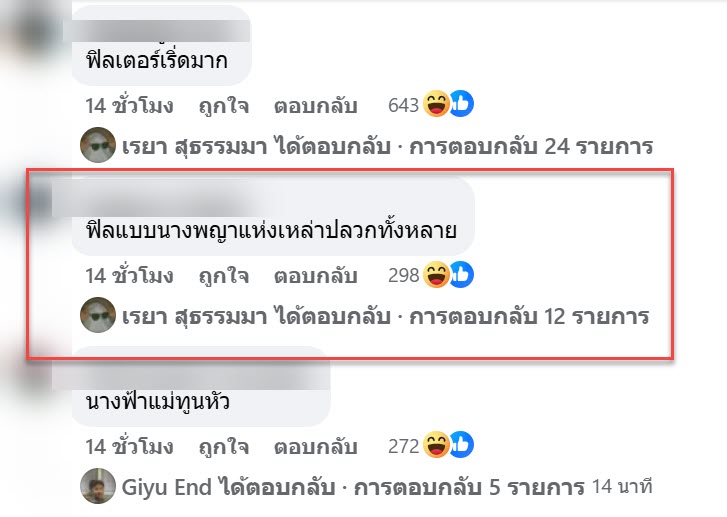The height and width of the screenshot is (517, 727).
Task: Click the blue thumbs-up icon beside 643
Action: [461, 103]
